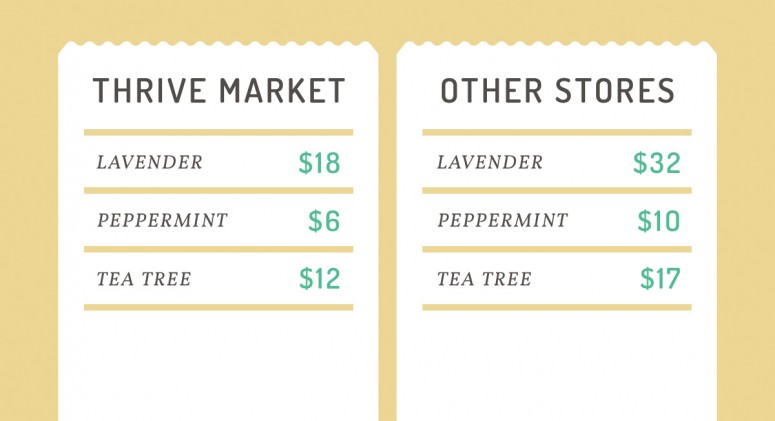775x421 pixels.
Task: Click the blank area of Thrive Market receipt
Action: (218, 366)
